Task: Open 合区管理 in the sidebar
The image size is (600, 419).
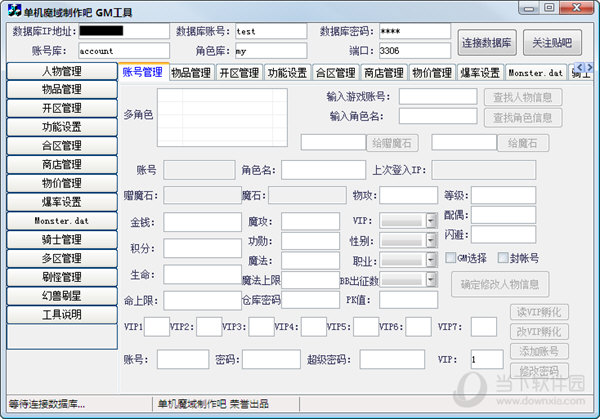Action: click(62, 146)
